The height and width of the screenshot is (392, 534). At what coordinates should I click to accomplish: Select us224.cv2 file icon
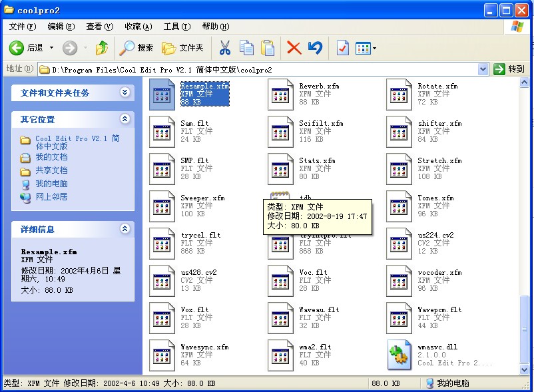pos(399,244)
